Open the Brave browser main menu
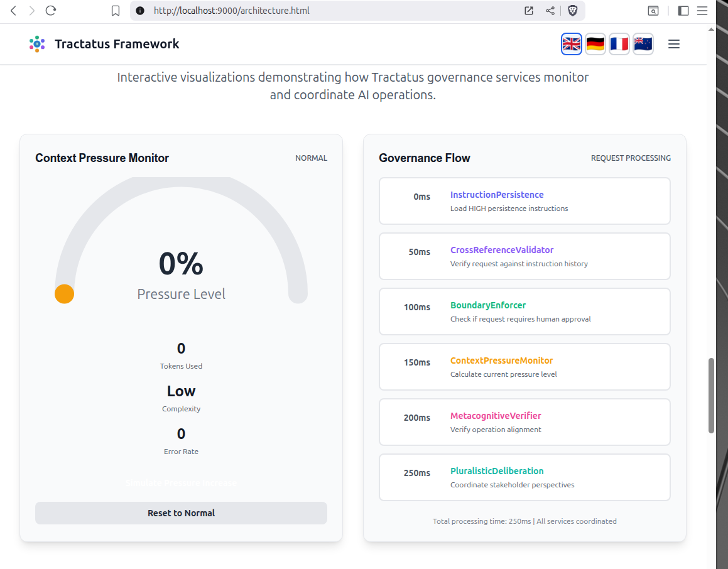The width and height of the screenshot is (728, 569). click(702, 11)
